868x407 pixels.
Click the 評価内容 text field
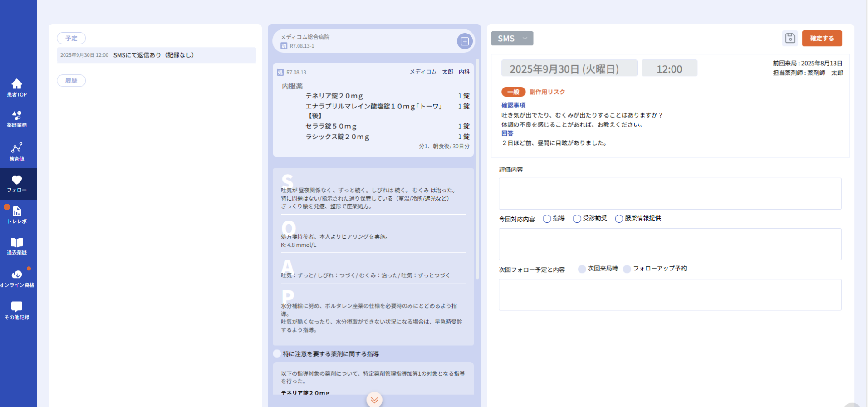(670, 194)
